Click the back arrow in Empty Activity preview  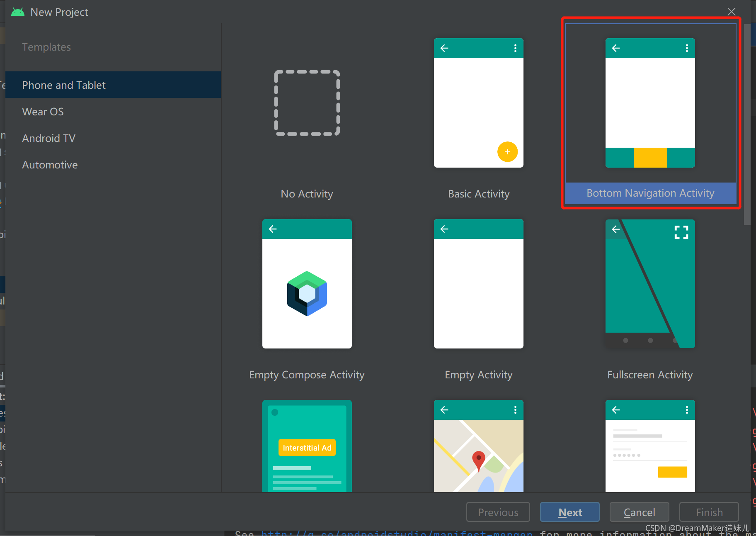(x=444, y=229)
